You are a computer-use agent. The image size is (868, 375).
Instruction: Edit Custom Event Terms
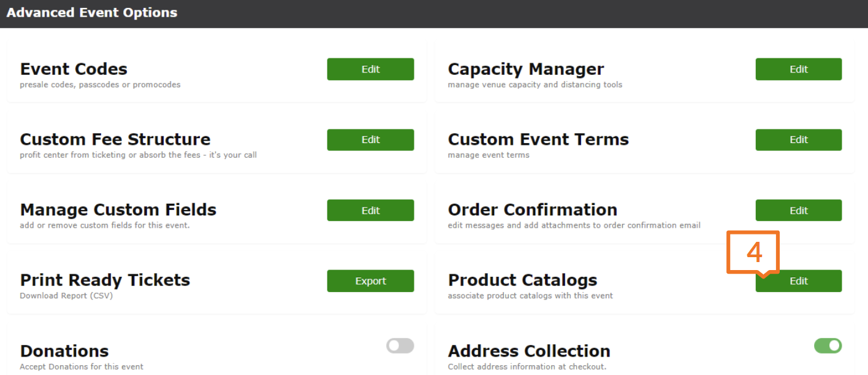(x=798, y=140)
